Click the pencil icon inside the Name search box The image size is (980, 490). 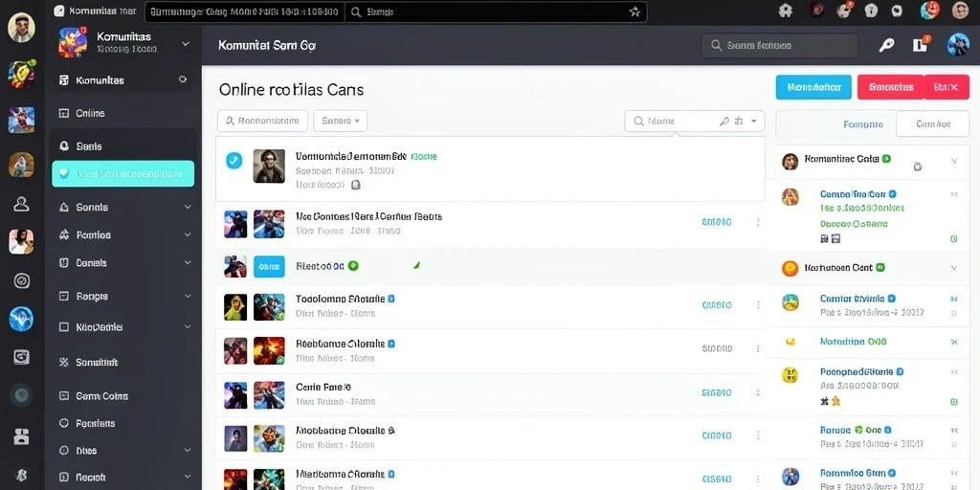pyautogui.click(x=724, y=122)
